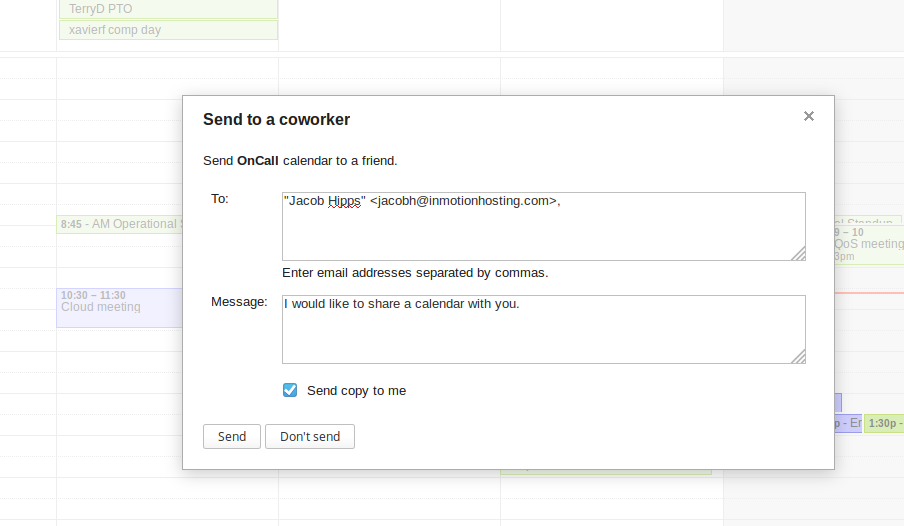
Task: Grab the Message box resize handle
Action: point(798,357)
